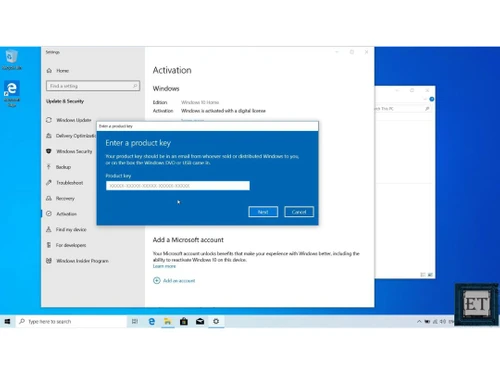Click the taskbar search box
The image size is (500, 375).
coord(71,321)
